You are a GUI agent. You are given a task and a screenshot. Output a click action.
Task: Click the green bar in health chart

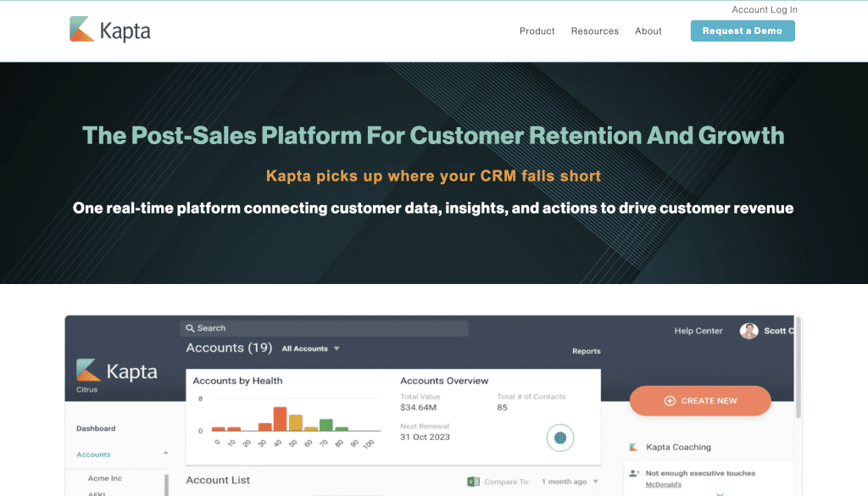pos(326,425)
